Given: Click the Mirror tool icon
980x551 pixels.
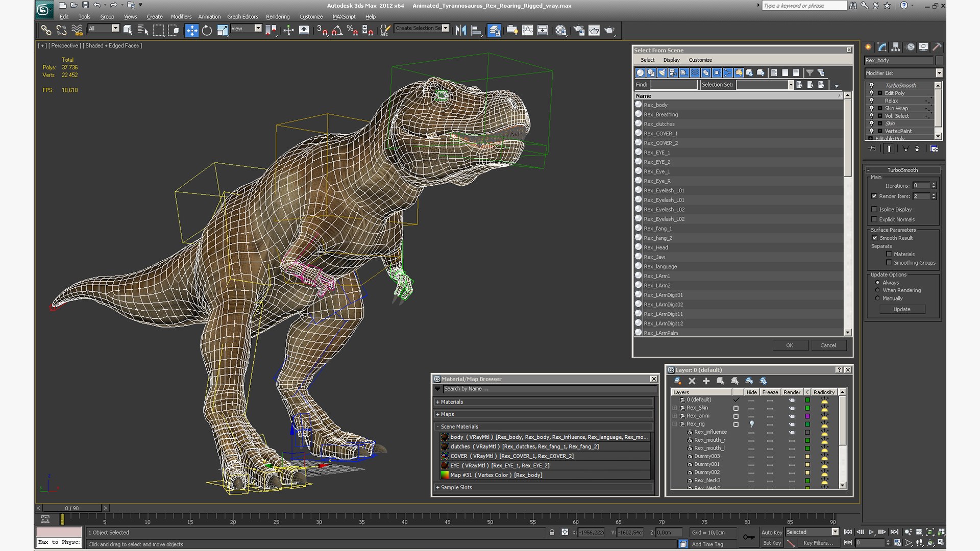Looking at the screenshot, I should 460,30.
